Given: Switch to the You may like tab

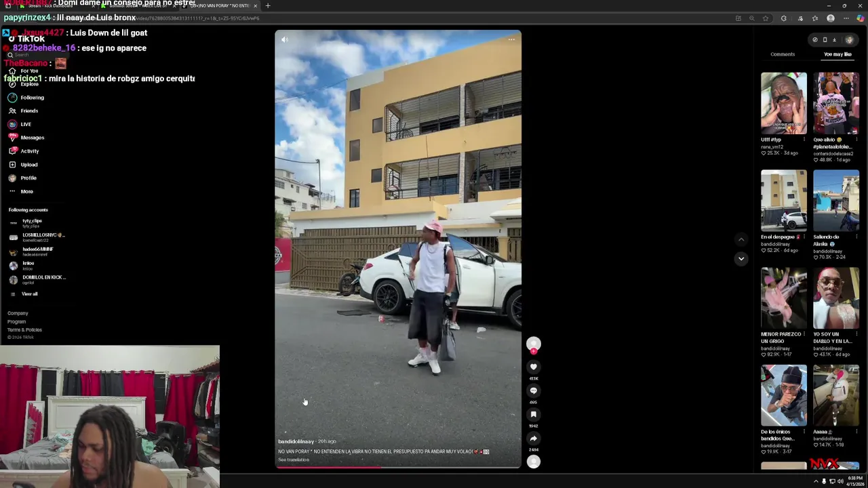Looking at the screenshot, I should (x=837, y=54).
